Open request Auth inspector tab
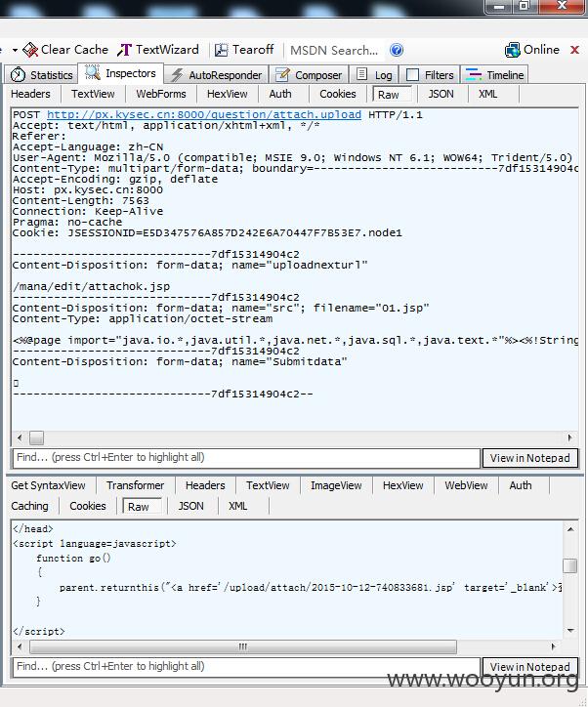The image size is (588, 707). pyautogui.click(x=280, y=94)
